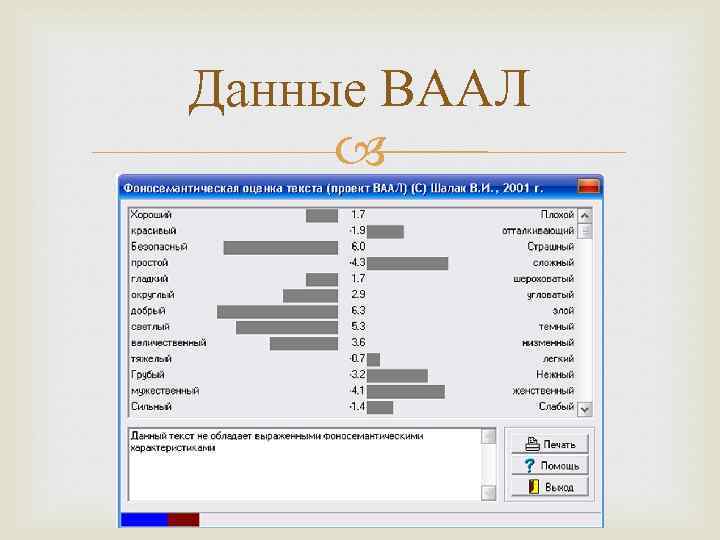720x540 pixels.
Task: Click the dark red progress bar segment
Action: click(183, 520)
